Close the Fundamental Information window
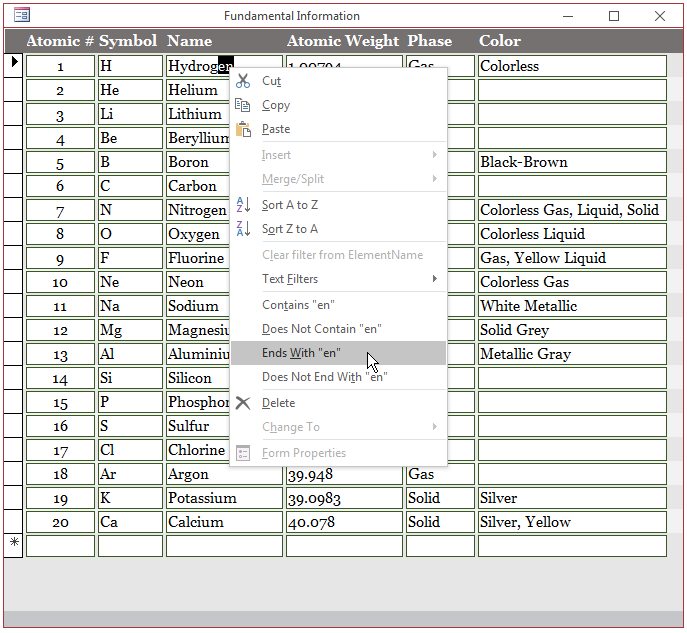This screenshot has width=687, height=633. tap(659, 16)
